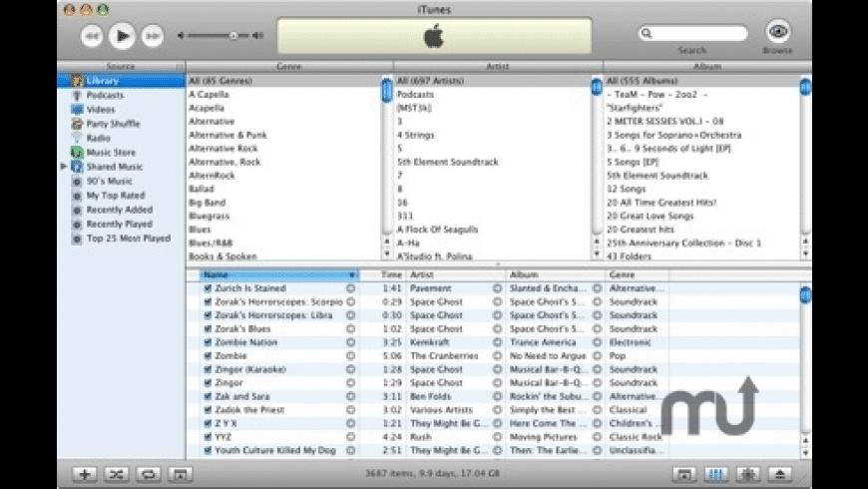Image resolution: width=868 pixels, height=489 pixels.
Task: Expand the Shared Music disclosure triangle
Action: point(64,166)
